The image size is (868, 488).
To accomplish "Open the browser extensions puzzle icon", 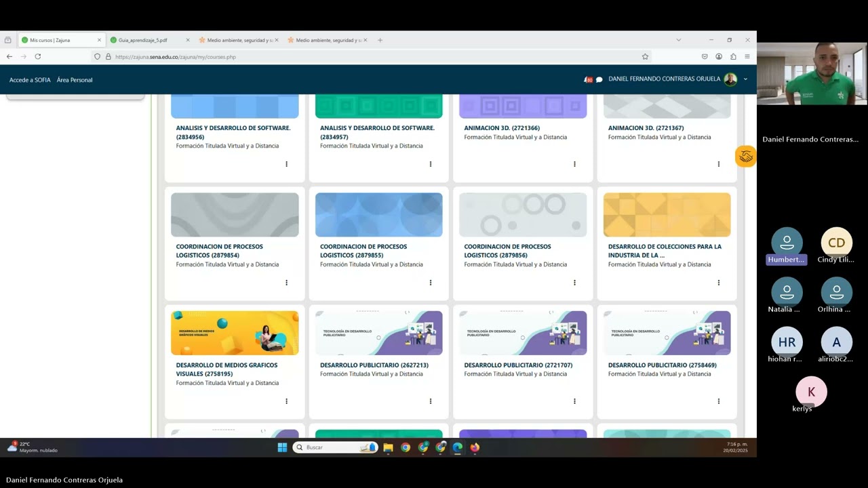I will tap(733, 57).
